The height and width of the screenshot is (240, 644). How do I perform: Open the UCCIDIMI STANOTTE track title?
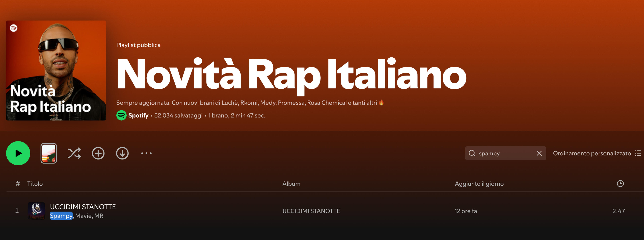point(83,207)
